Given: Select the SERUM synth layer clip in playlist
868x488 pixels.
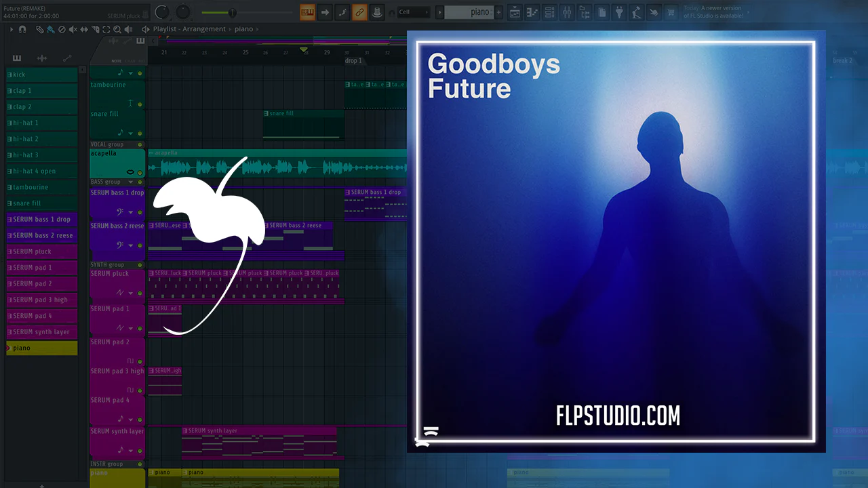Looking at the screenshot, I should click(259, 441).
